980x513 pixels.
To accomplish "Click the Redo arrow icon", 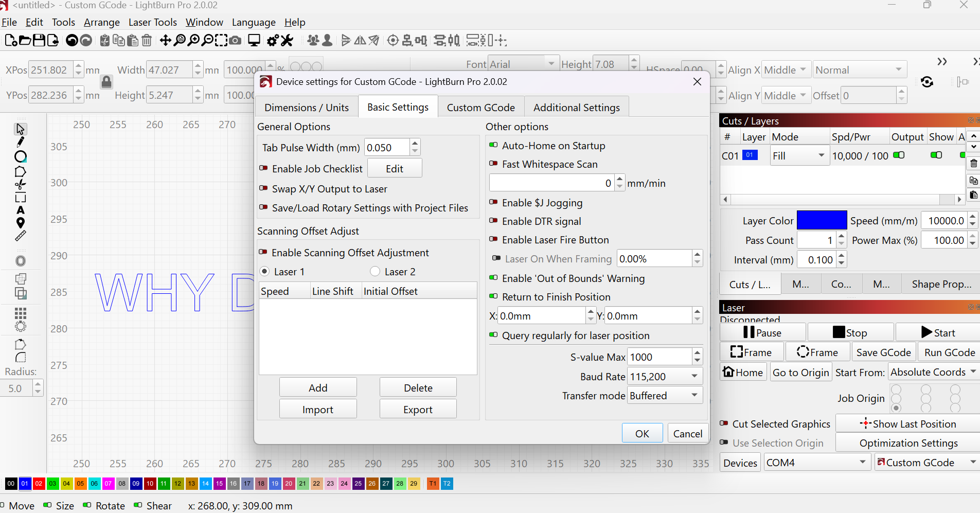I will click(x=86, y=40).
